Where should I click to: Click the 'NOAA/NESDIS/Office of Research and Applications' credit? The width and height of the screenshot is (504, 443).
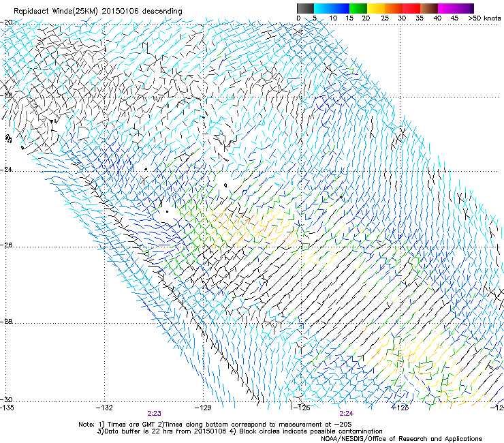(401, 439)
